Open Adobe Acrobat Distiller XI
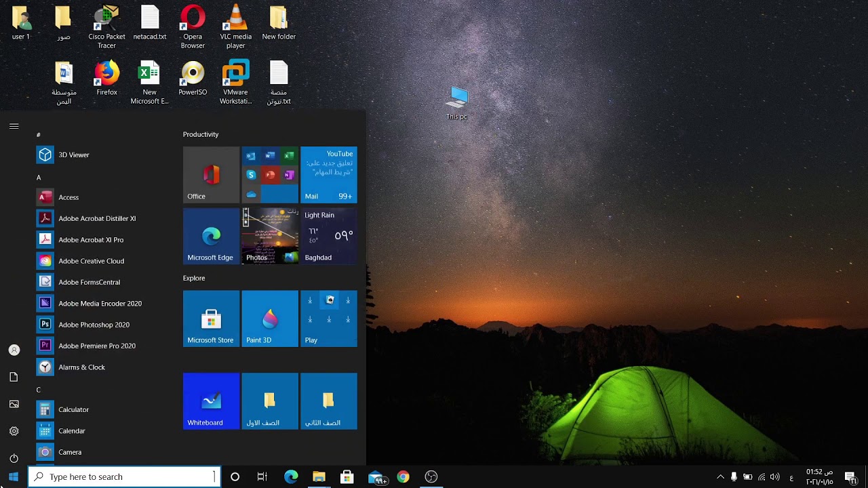 coord(98,218)
